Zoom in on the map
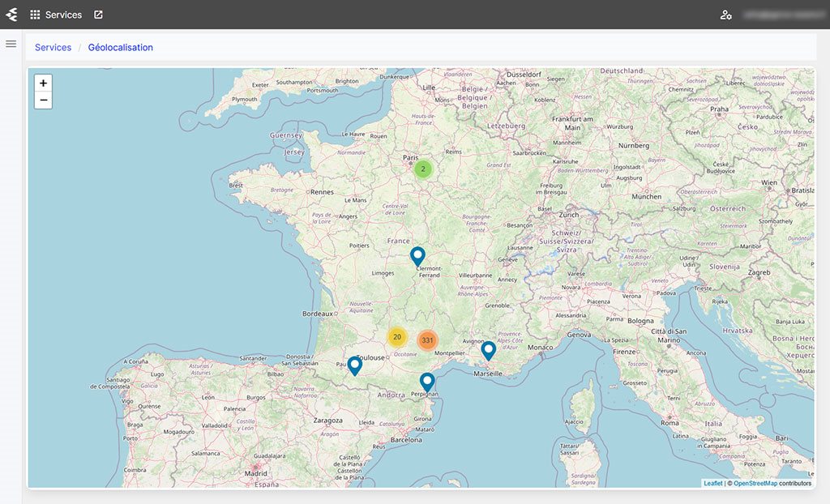Screen dimensions: 830x504 pyautogui.click(x=44, y=83)
